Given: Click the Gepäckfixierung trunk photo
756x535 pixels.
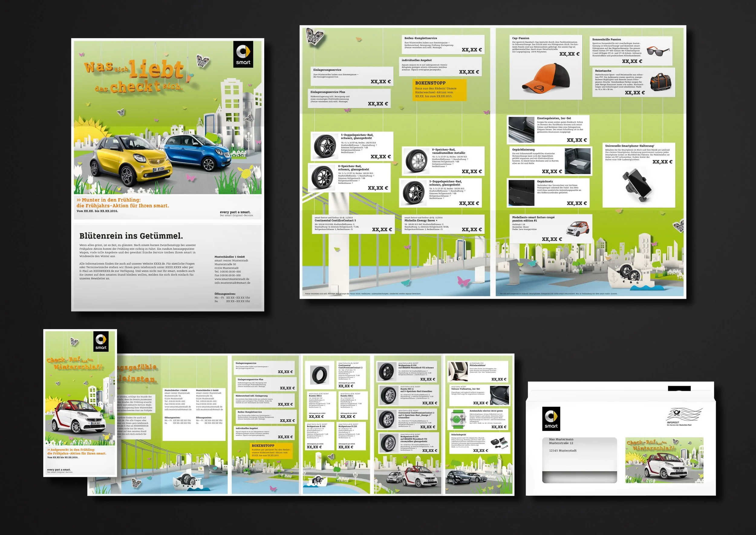Looking at the screenshot, I should click(x=577, y=161).
